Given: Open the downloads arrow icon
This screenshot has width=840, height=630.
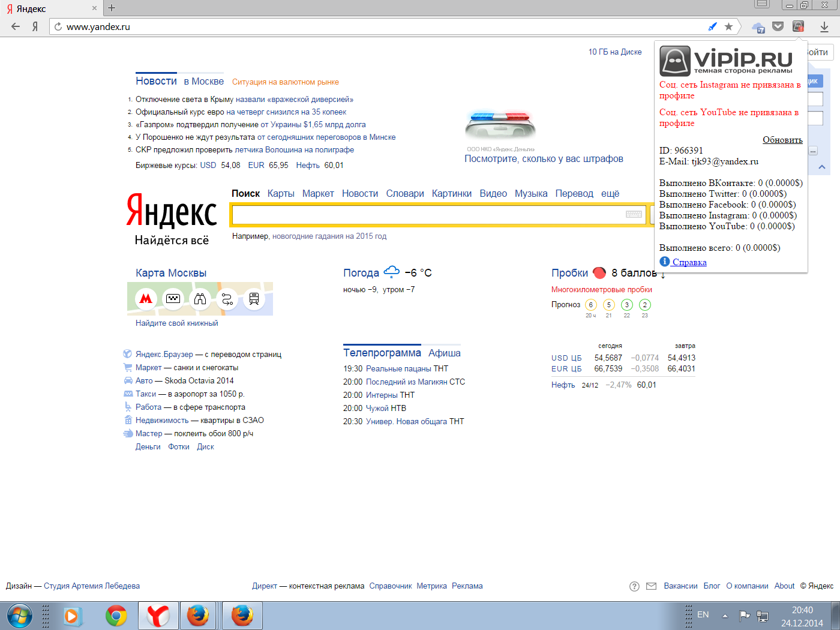Looking at the screenshot, I should pos(824,26).
